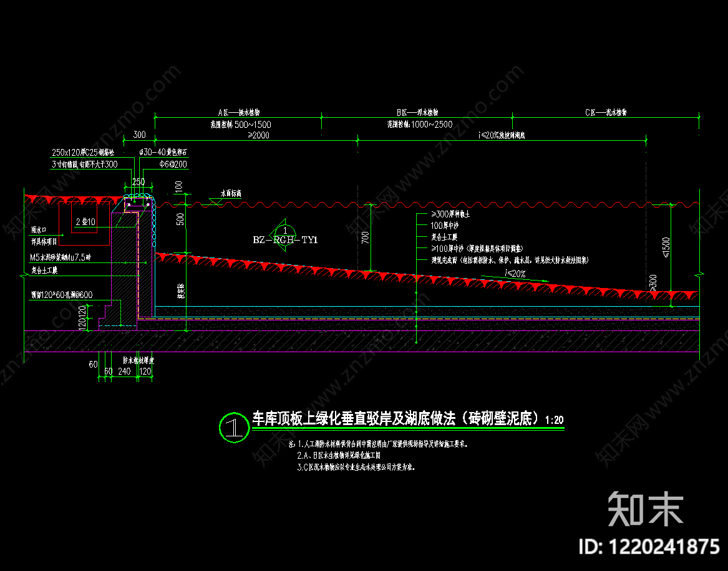Click the i≤20% slope arrow label
The height and width of the screenshot is (571, 728).
[515, 274]
